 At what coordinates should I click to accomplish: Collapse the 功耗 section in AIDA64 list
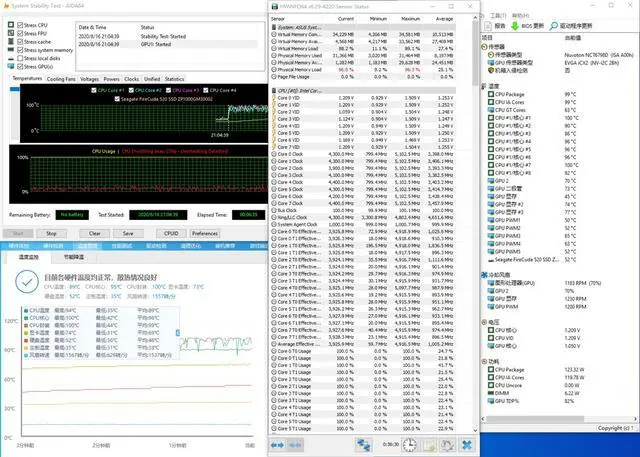(484, 362)
